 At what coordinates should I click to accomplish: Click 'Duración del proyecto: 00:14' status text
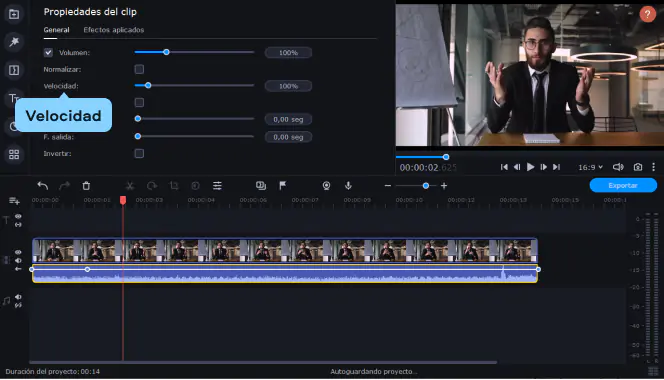(x=53, y=372)
